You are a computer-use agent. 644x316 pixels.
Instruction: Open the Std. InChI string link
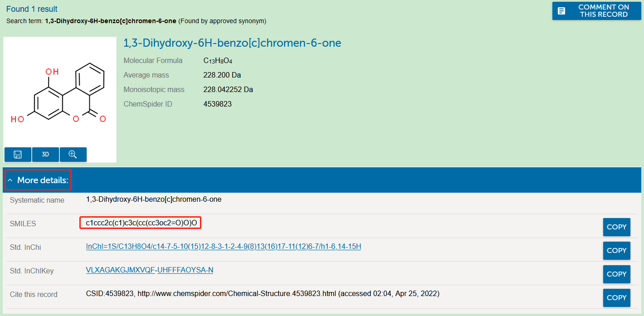tap(224, 247)
